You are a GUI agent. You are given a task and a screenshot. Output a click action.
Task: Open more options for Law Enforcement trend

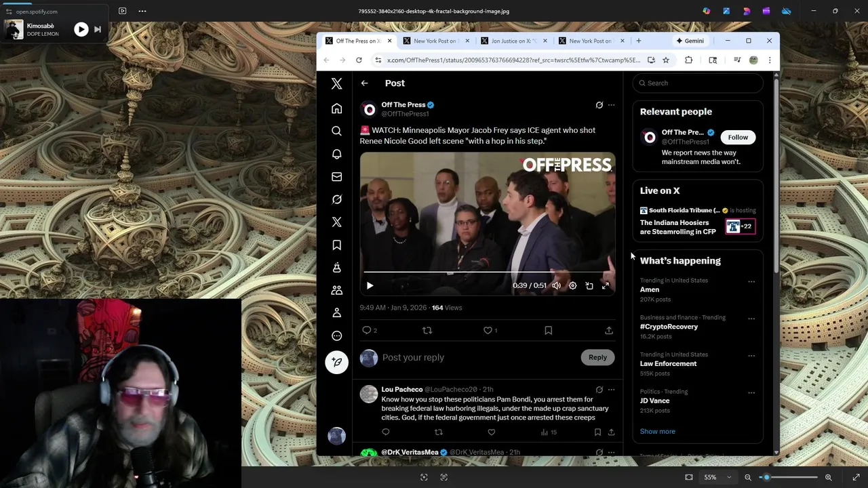(751, 356)
